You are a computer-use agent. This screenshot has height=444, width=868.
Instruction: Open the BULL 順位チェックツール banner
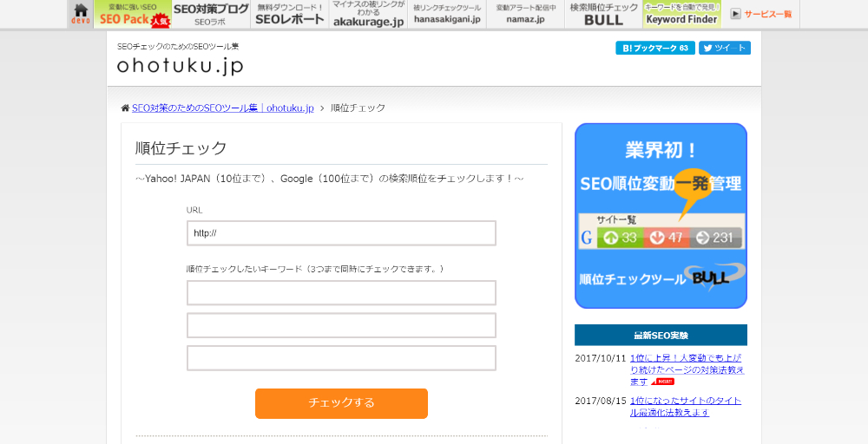(x=661, y=216)
